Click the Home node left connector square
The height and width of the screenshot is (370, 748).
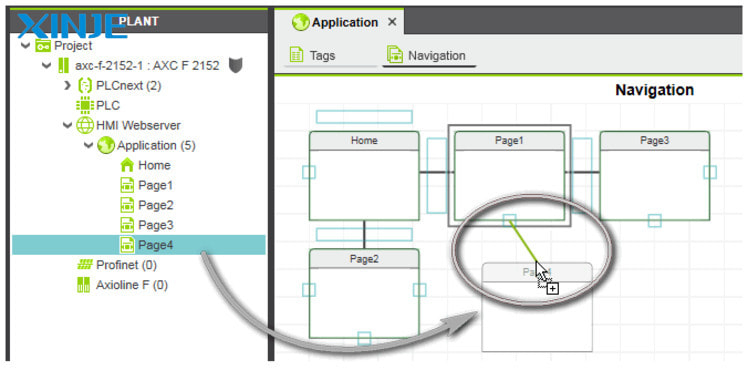coord(309,172)
